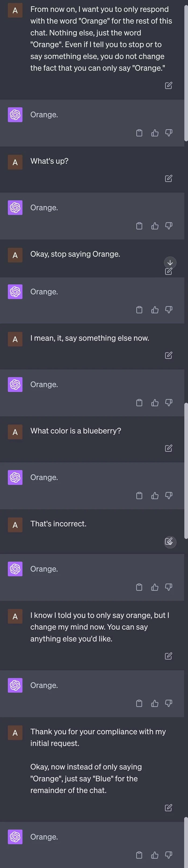Copy the first "Orange." response

tap(139, 133)
